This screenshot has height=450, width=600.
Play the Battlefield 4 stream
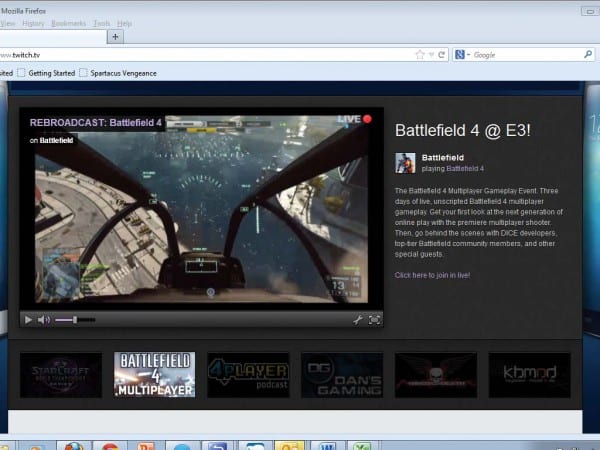28,320
